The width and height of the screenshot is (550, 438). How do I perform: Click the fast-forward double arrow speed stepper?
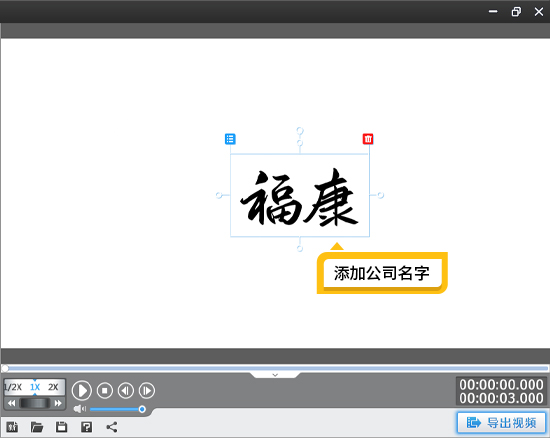(58, 403)
